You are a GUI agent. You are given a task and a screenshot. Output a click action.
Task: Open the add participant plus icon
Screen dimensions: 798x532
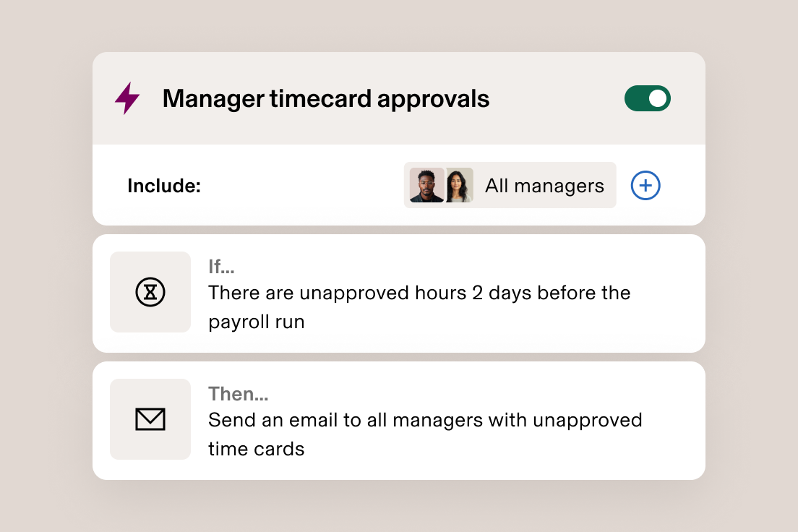pos(645,185)
